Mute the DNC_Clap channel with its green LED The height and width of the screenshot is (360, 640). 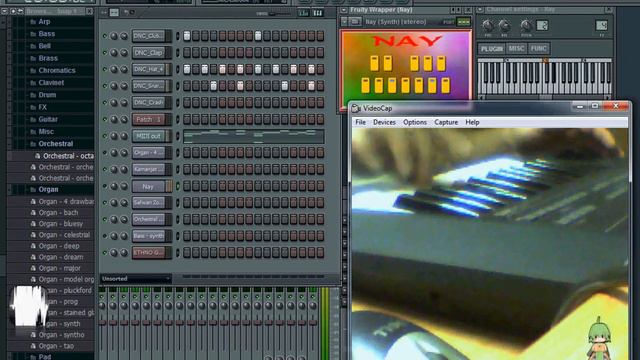[x=104, y=53]
